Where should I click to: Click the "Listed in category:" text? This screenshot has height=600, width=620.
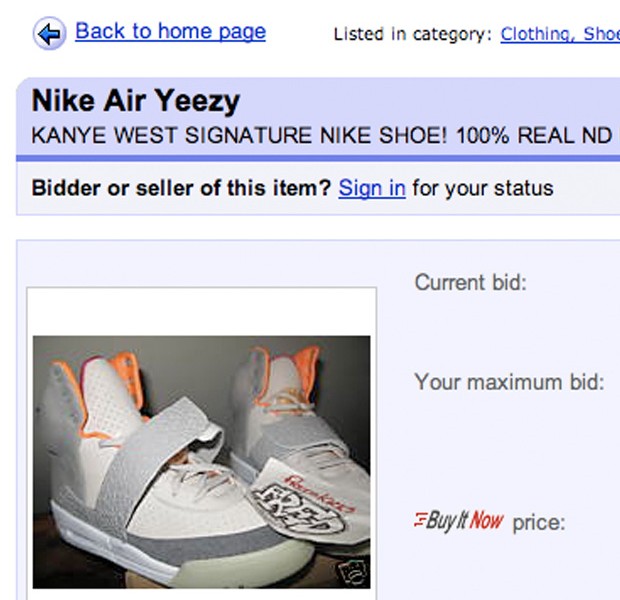412,35
